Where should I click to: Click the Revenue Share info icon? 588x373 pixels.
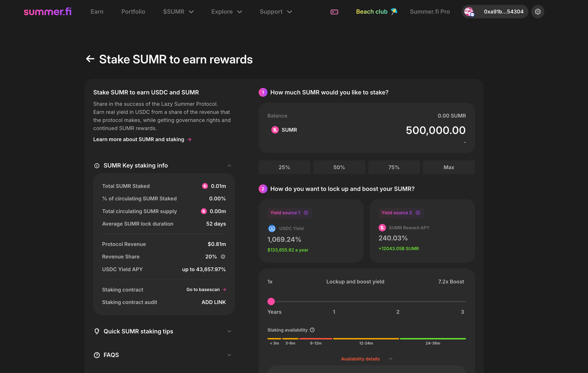[x=223, y=257]
